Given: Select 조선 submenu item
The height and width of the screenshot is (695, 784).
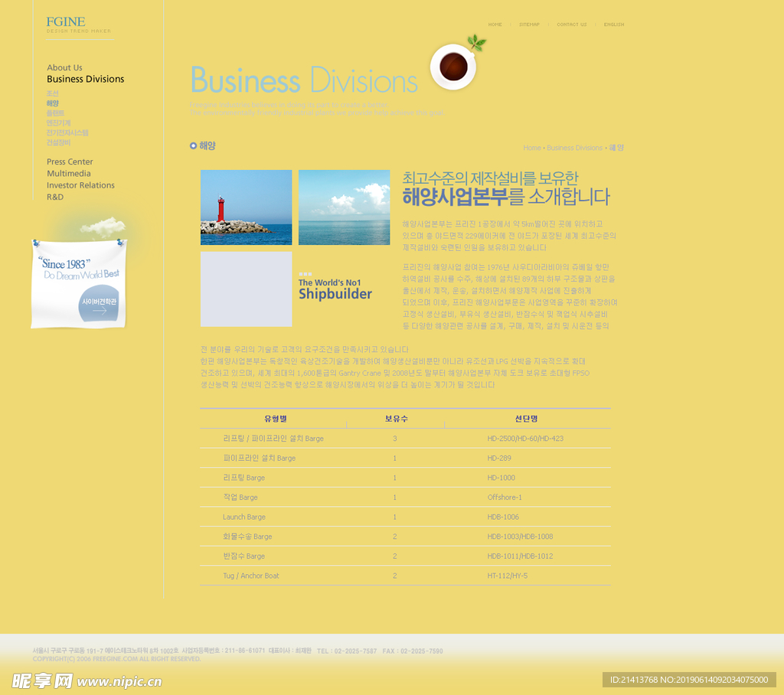Looking at the screenshot, I should 53,93.
